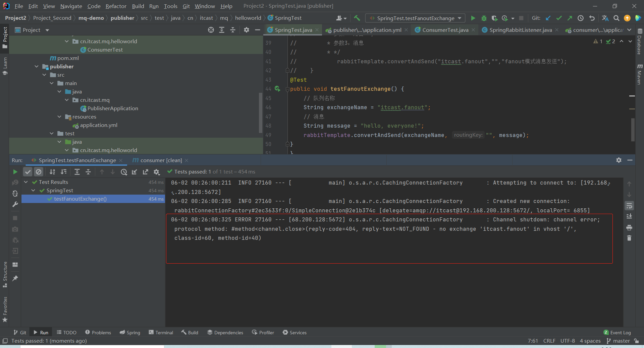
Task: Collapse the main folder in tree
Action: 52,83
